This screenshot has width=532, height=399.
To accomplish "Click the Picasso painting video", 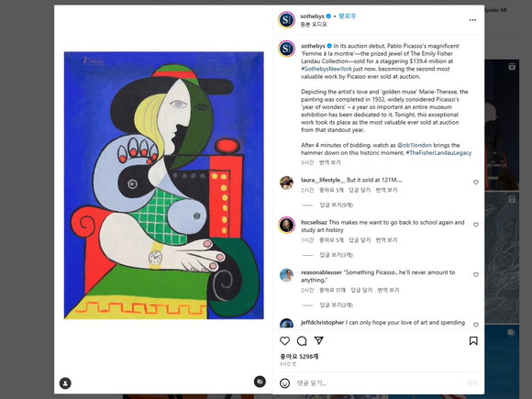I will coord(164,185).
